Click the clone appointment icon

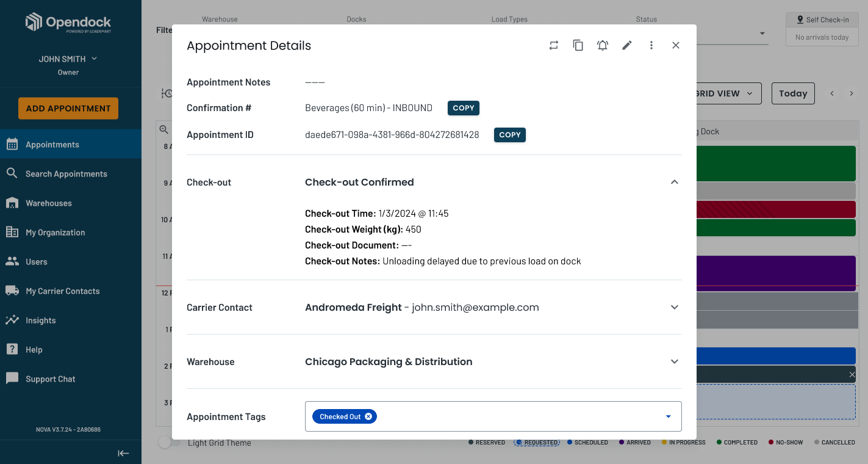click(x=578, y=45)
